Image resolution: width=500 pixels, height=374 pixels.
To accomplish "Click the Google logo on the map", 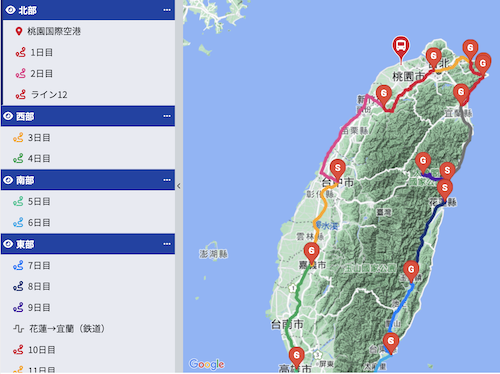I will 207,364.
